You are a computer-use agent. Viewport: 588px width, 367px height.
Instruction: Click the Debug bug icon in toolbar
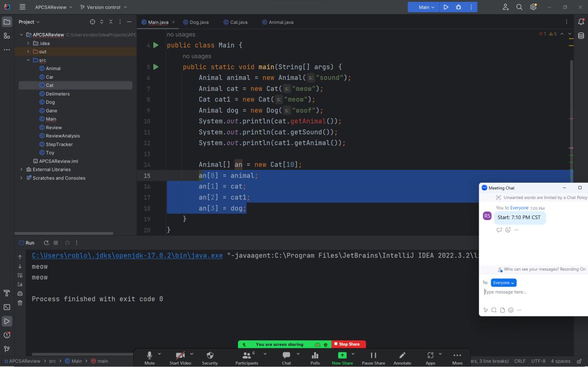click(458, 7)
